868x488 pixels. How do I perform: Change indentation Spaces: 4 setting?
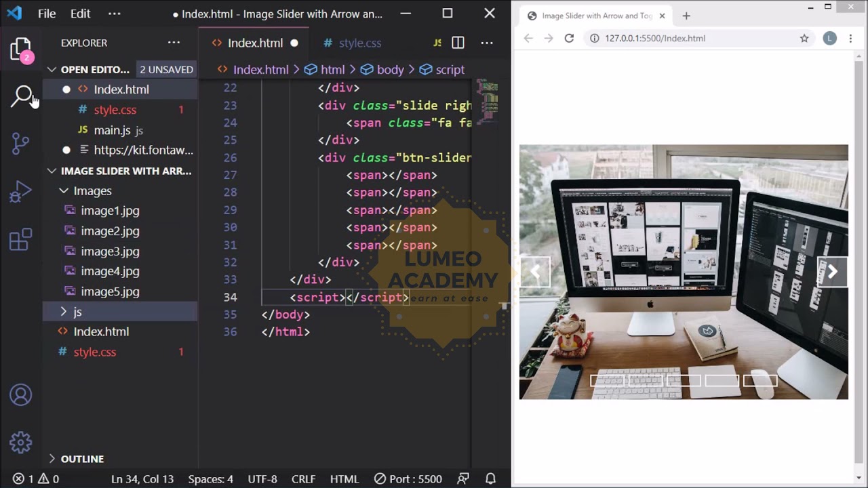coord(211,479)
